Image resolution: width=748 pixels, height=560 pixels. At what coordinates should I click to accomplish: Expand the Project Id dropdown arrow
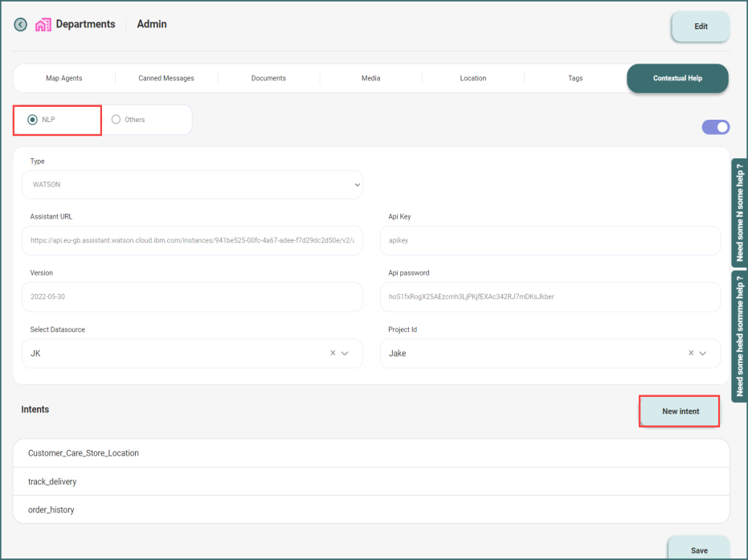pyautogui.click(x=704, y=354)
